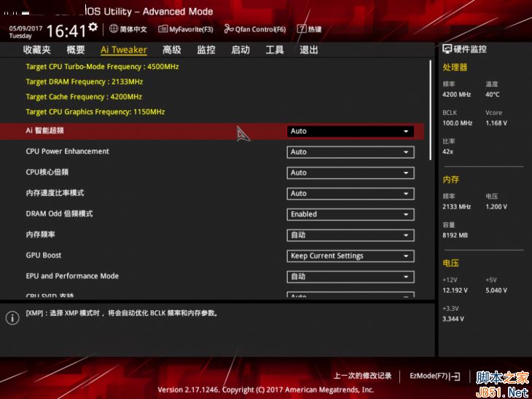Image resolution: width=532 pixels, height=399 pixels.
Task: Expand the 内存频率 dropdown
Action: coord(351,235)
